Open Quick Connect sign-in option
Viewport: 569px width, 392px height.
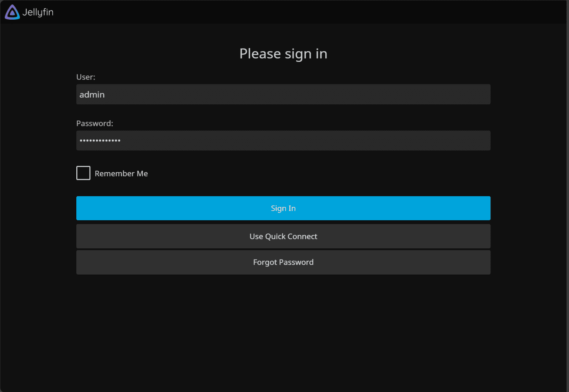(283, 236)
